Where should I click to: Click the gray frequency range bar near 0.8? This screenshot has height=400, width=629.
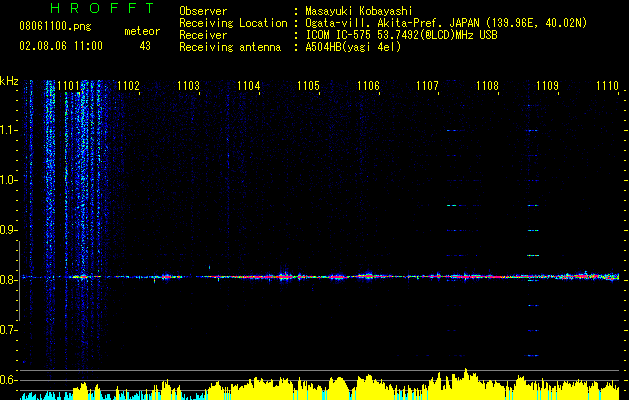(19, 280)
